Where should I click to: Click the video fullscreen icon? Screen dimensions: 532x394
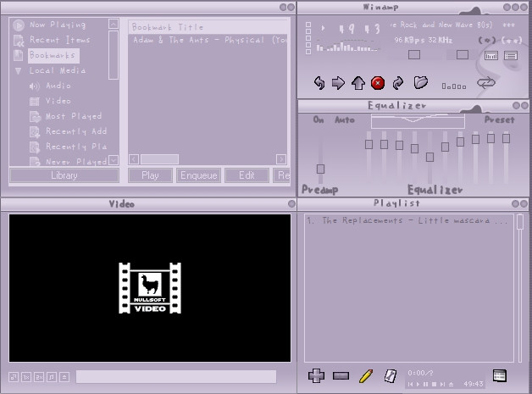14,377
